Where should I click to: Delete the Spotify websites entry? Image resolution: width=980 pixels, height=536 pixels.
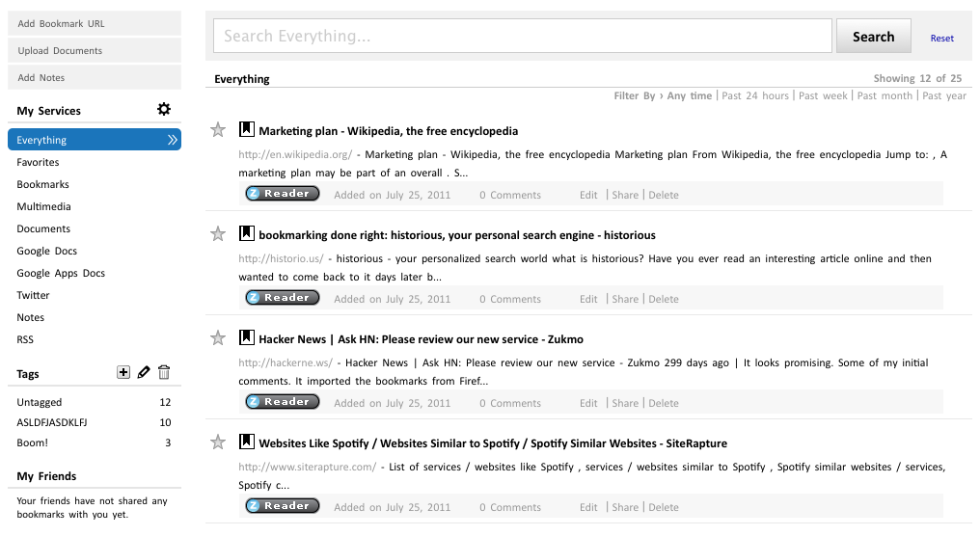click(663, 507)
